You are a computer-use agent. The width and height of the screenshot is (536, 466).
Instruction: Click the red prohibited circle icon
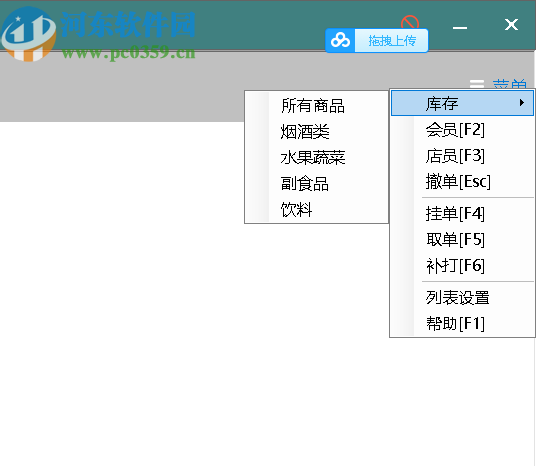410,22
